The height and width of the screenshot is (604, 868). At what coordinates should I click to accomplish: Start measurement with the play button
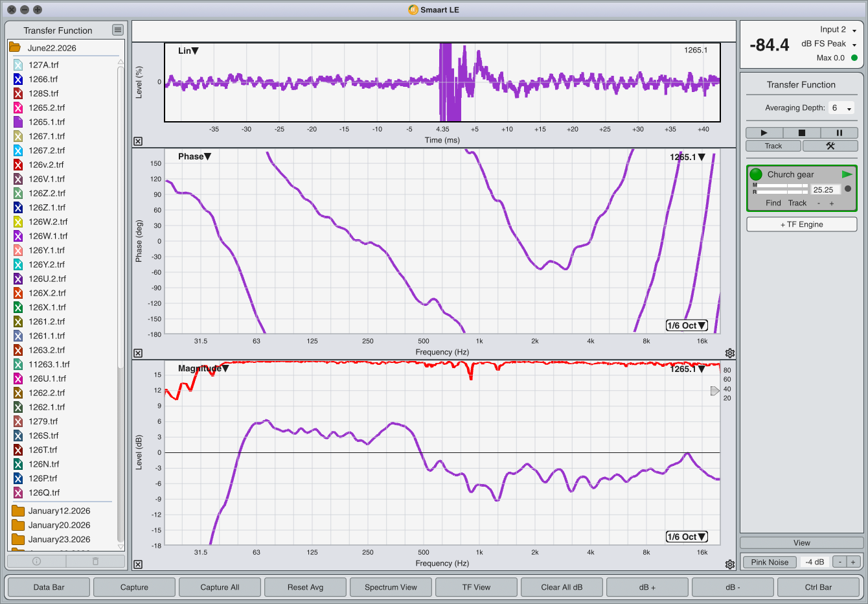[x=764, y=133]
